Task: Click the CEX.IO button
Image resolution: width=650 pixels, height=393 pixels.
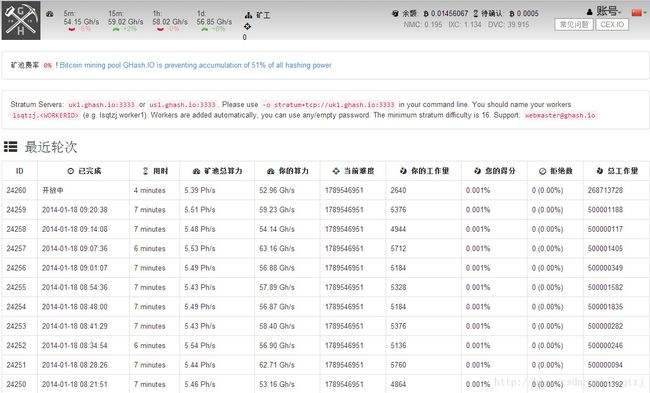Action: [x=612, y=24]
